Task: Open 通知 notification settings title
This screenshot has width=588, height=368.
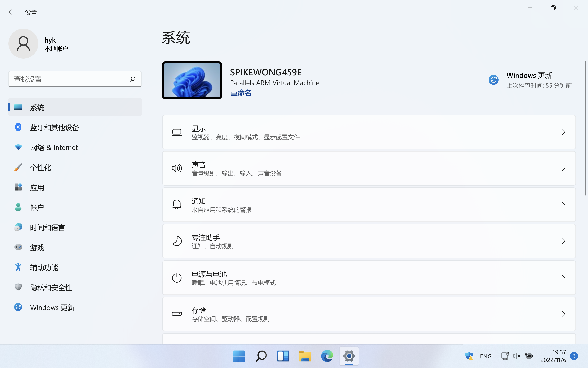Action: point(199,201)
